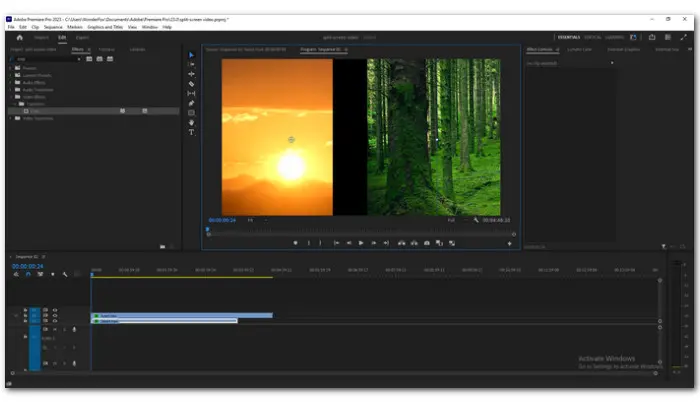The image size is (700, 407).
Task: Select the Type tool
Action: click(x=192, y=133)
